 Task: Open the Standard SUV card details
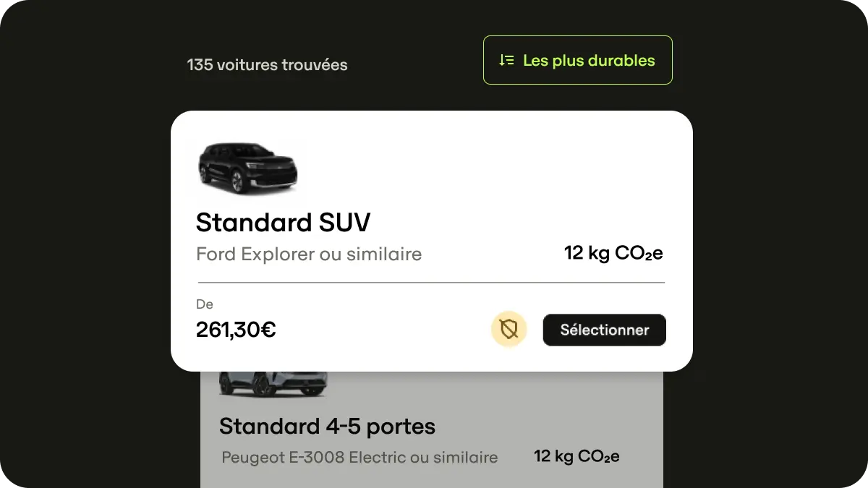point(431,240)
